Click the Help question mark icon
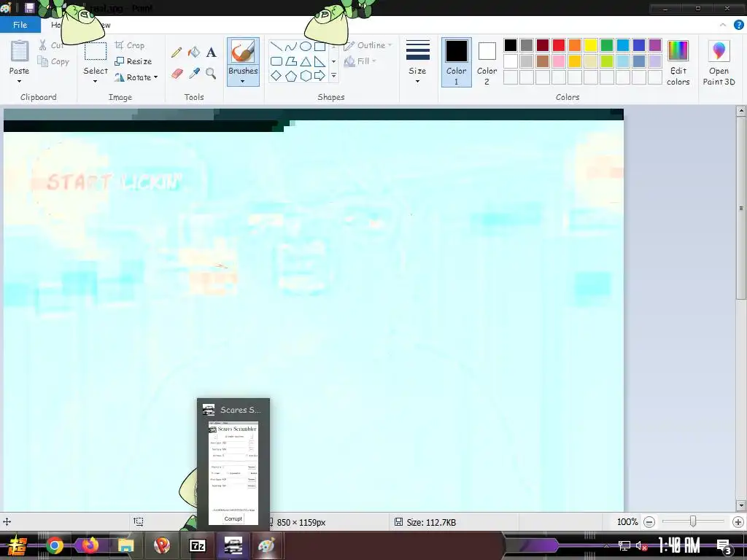 [x=738, y=25]
